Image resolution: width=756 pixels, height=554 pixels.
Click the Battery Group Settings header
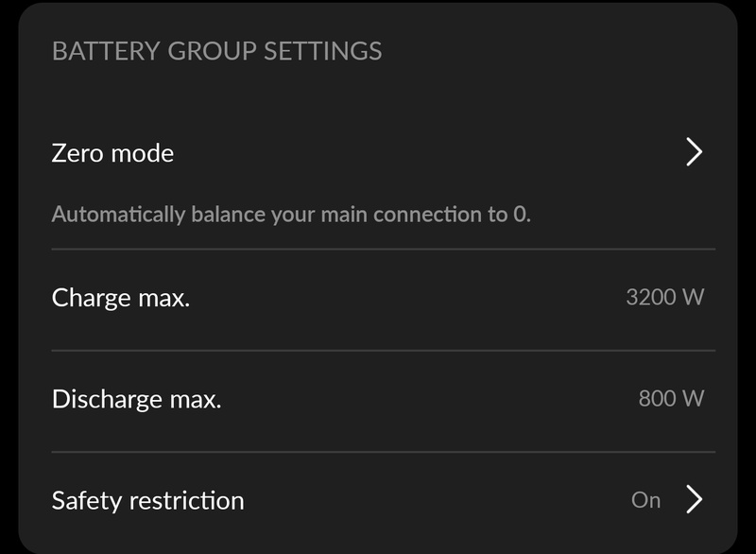216,51
